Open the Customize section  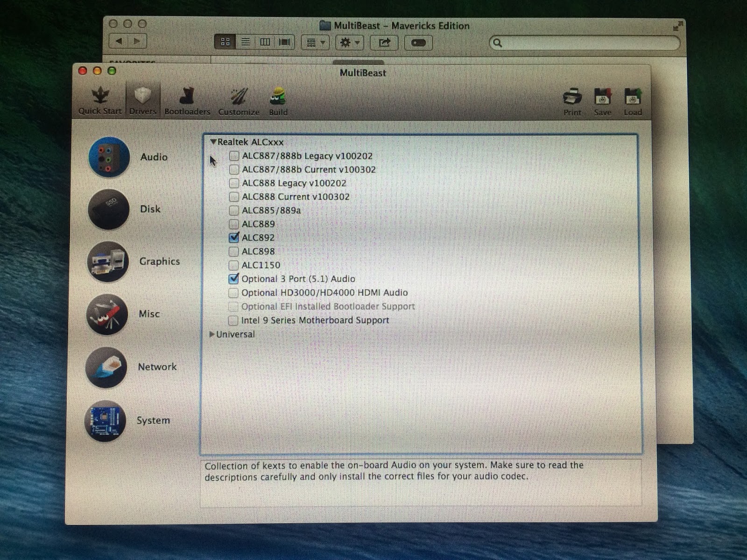[x=239, y=99]
